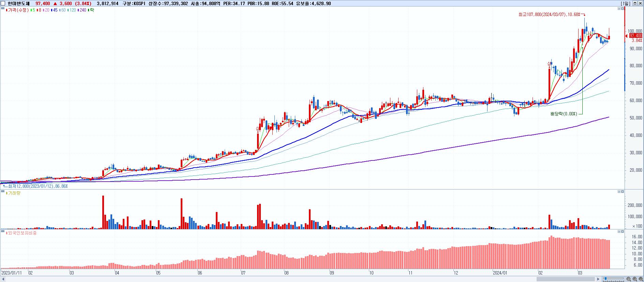Click the 최저12,800(2023/01/12) low annotation

point(38,186)
